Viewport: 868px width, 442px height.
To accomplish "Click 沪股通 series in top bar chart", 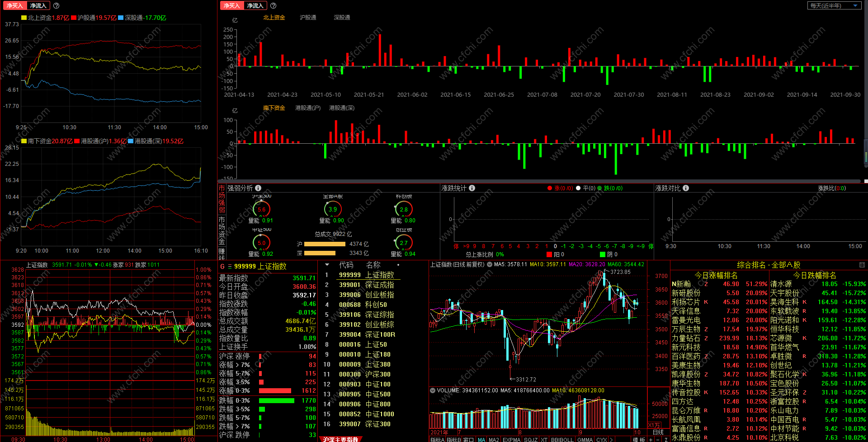I will 308,18.
